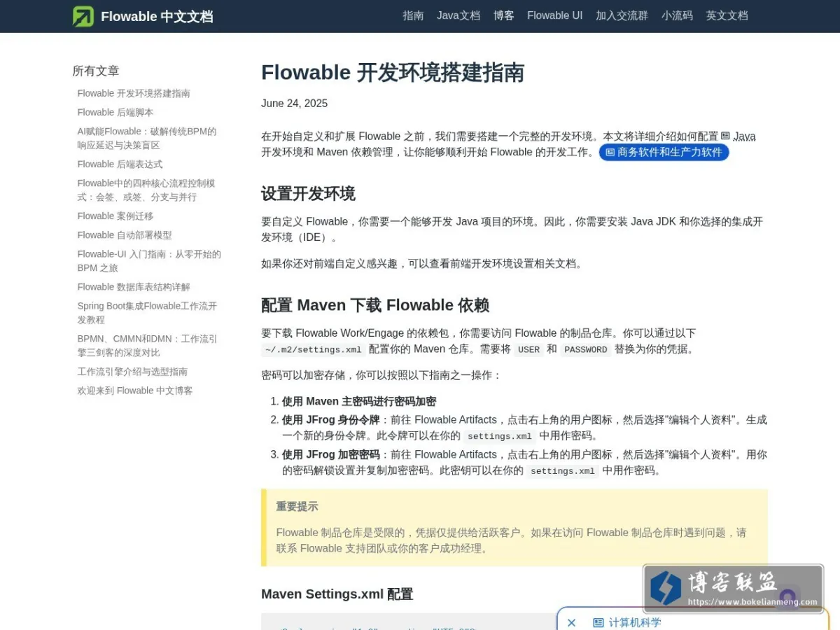This screenshot has height=630, width=840.
Task: Open article Spring Boot集成Flowable工作流开发教程
Action: click(x=147, y=312)
